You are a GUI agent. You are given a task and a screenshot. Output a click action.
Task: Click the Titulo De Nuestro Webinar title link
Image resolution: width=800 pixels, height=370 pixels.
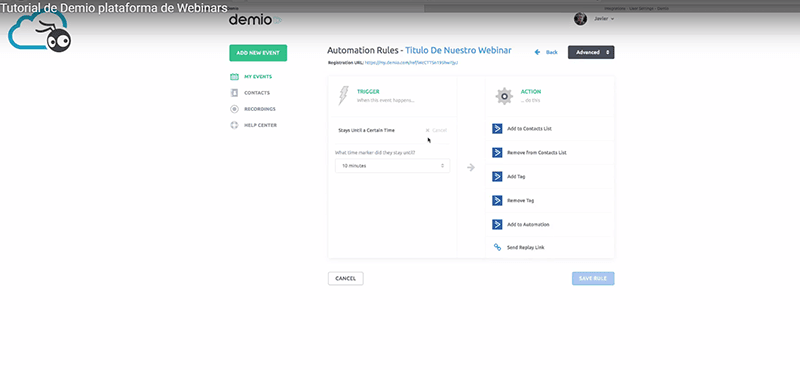point(458,51)
